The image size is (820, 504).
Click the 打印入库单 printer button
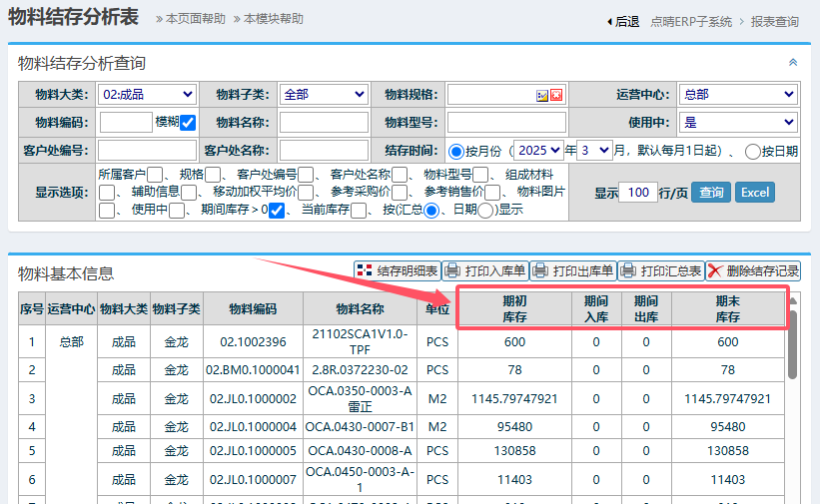point(484,270)
